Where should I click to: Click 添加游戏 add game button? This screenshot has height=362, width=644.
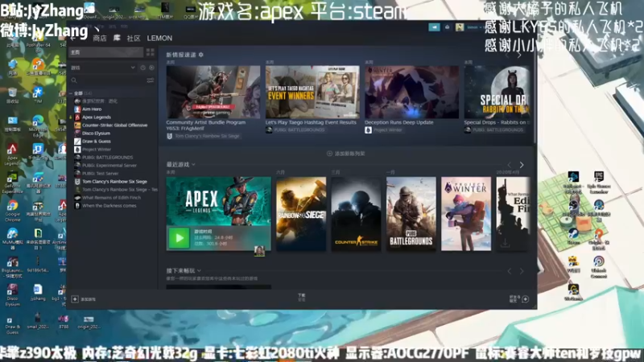pyautogui.click(x=84, y=299)
